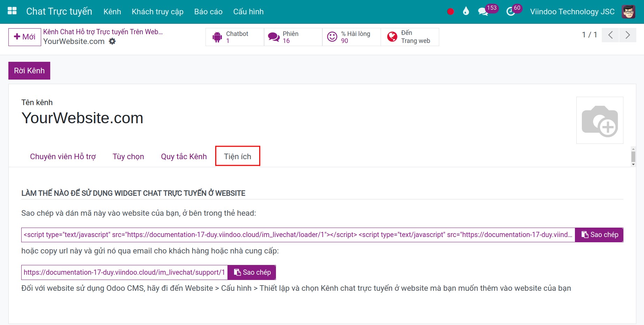
Task: Open Phiên sessions stat button
Action: (x=293, y=37)
